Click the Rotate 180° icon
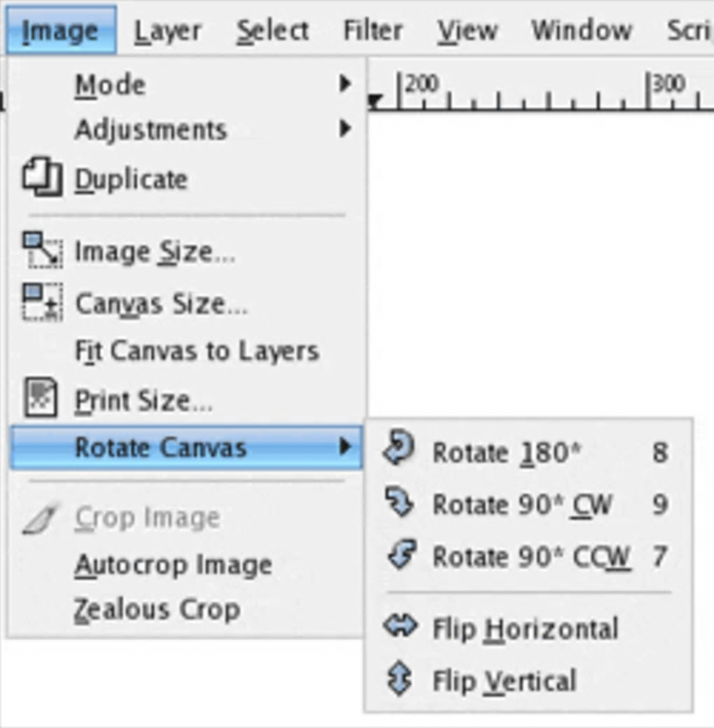714x728 pixels. point(399,449)
